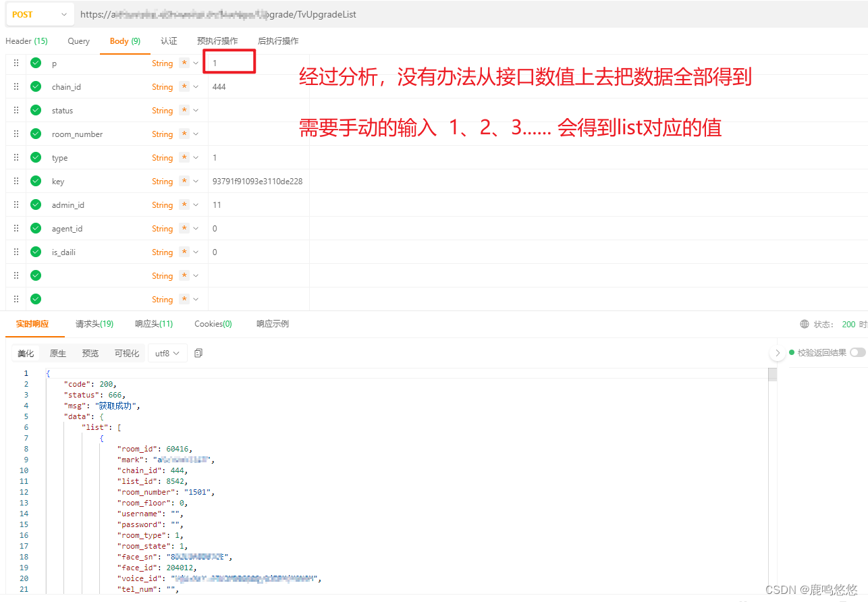Image resolution: width=868 pixels, height=602 pixels.
Task: Grab the drag handle of type row
Action: click(16, 157)
